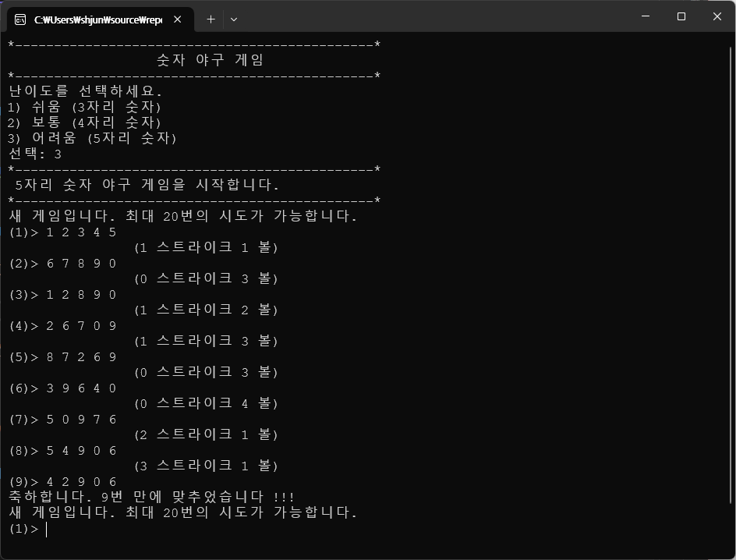Open a new terminal tab with plus

coord(211,19)
